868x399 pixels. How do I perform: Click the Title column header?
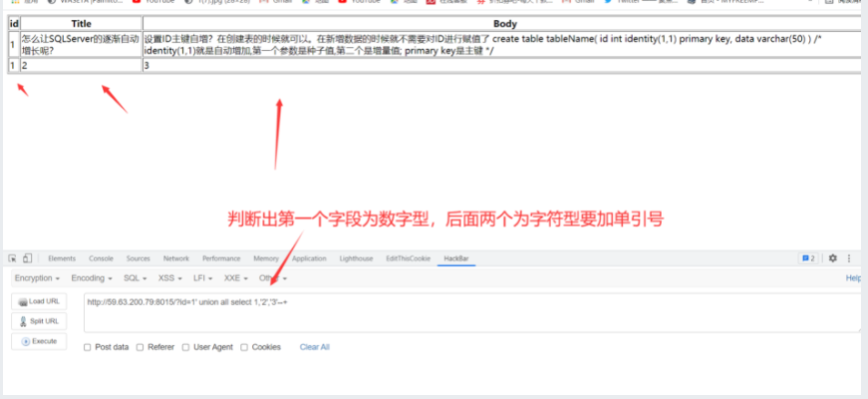point(82,24)
